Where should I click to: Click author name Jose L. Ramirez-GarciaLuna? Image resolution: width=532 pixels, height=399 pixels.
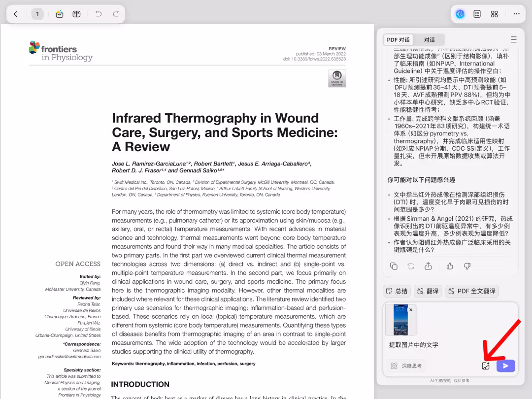(149, 164)
